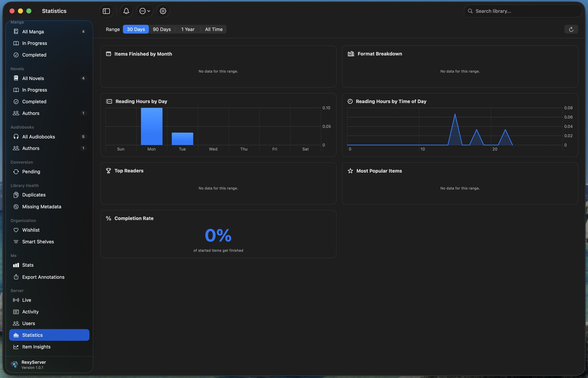The height and width of the screenshot is (378, 588).
Task: Open the settings gear
Action: pos(163,11)
